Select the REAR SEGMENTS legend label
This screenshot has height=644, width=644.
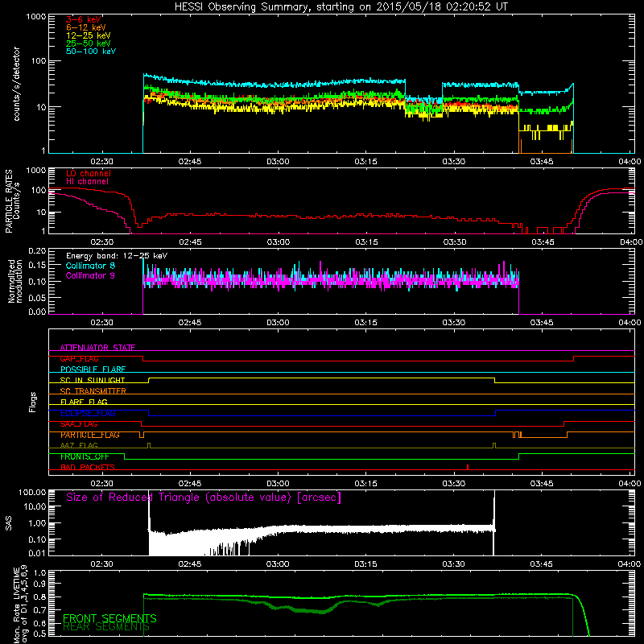106,627
